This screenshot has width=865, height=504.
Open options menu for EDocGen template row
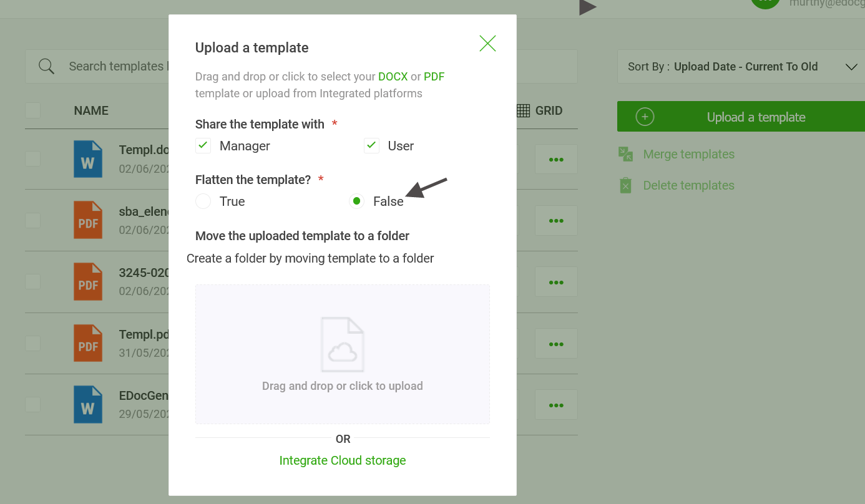[556, 404]
